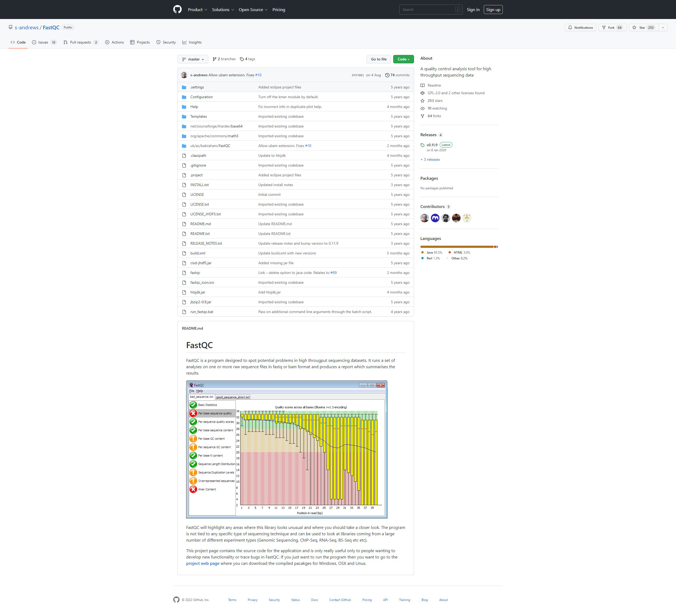Sign in to GitHub
This screenshot has height=616, width=676.
pyautogui.click(x=473, y=10)
